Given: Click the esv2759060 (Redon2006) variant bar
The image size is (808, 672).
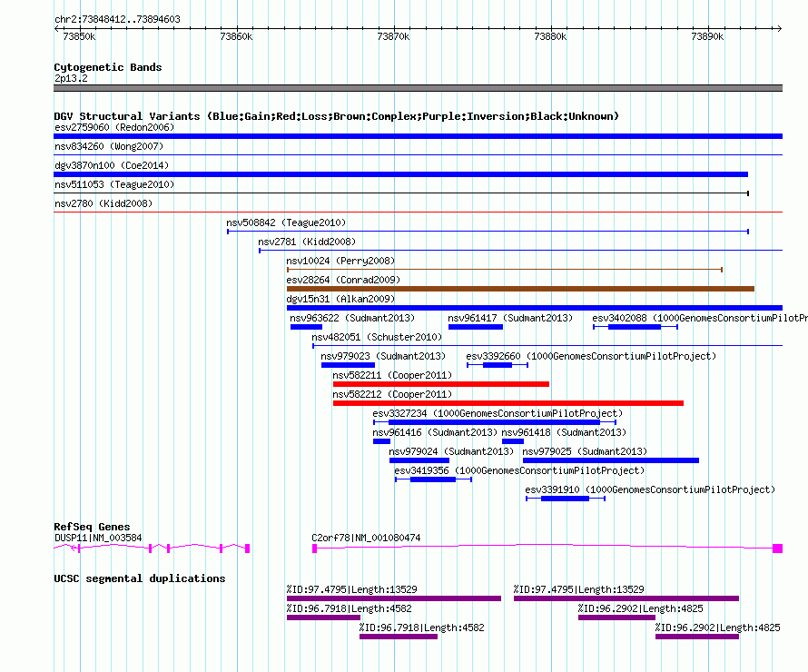Looking at the screenshot, I should point(418,136).
